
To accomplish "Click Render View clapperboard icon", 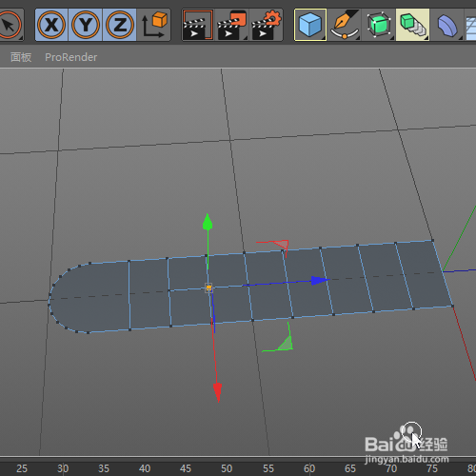I will coord(198,25).
